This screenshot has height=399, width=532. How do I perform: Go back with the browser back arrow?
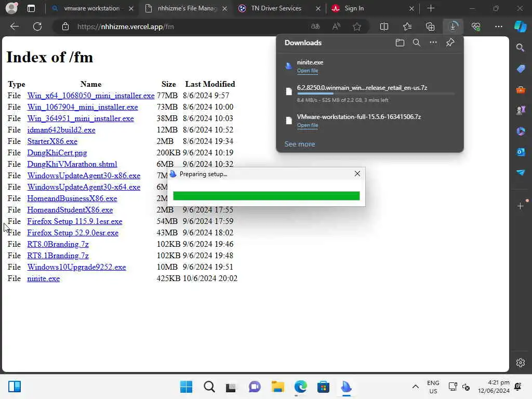pos(14,26)
